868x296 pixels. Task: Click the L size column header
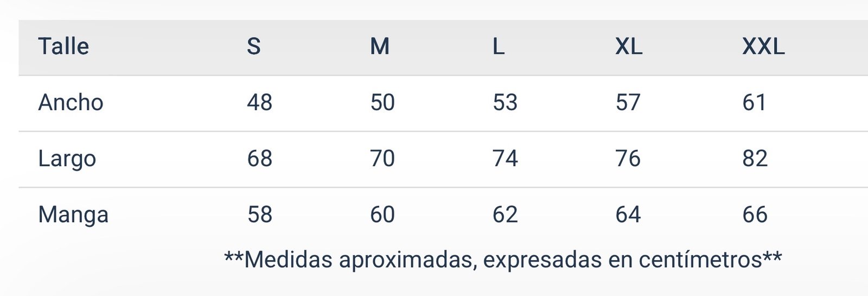[x=499, y=47]
